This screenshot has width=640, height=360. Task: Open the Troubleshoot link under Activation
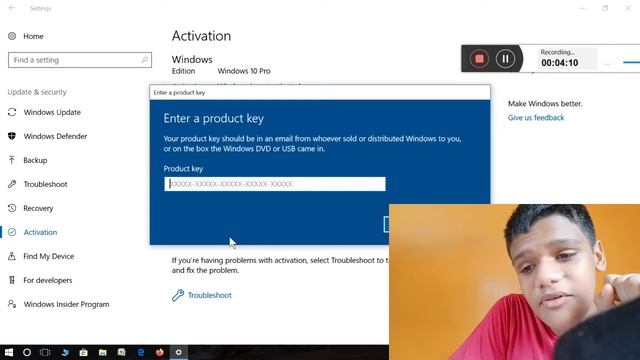tap(209, 295)
